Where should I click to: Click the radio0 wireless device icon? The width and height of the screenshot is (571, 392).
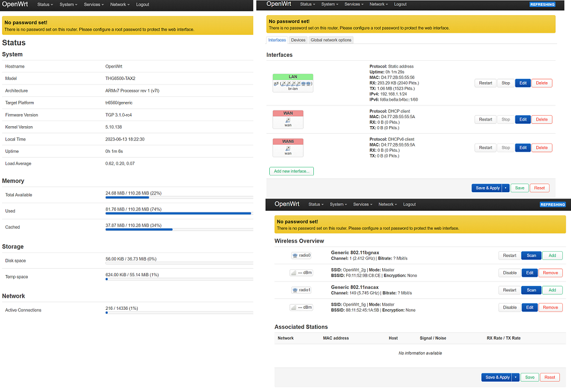(302, 255)
